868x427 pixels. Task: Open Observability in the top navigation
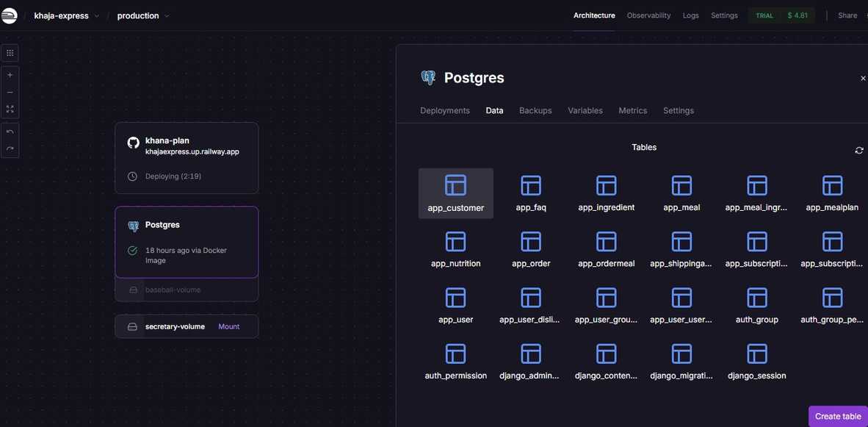[x=648, y=15]
